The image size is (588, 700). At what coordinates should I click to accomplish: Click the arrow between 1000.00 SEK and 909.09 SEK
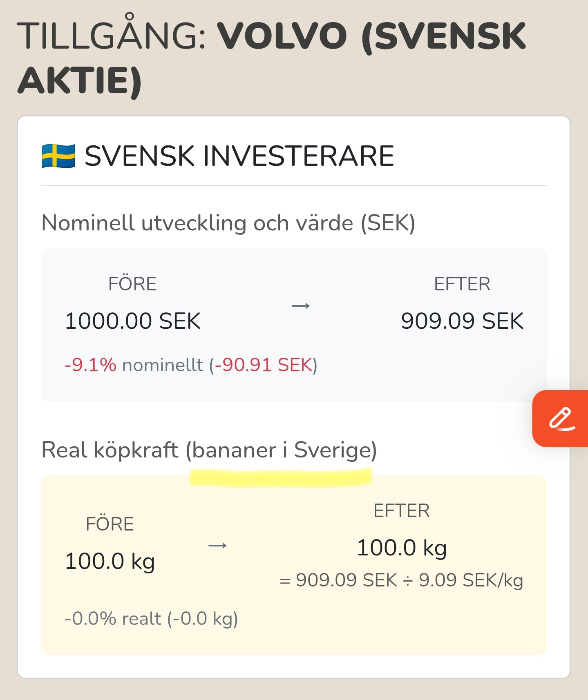pos(301,306)
